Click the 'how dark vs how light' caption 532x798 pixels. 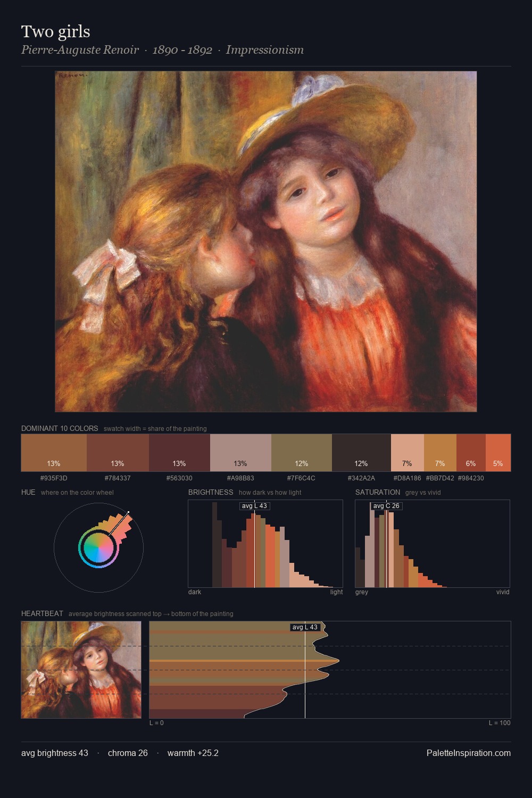pos(270,492)
